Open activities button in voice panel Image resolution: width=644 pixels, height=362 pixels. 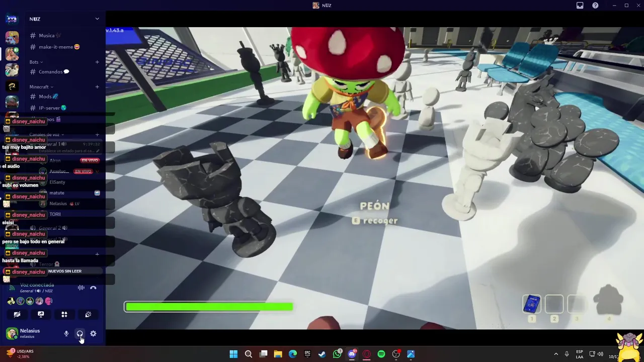pyautogui.click(x=64, y=314)
